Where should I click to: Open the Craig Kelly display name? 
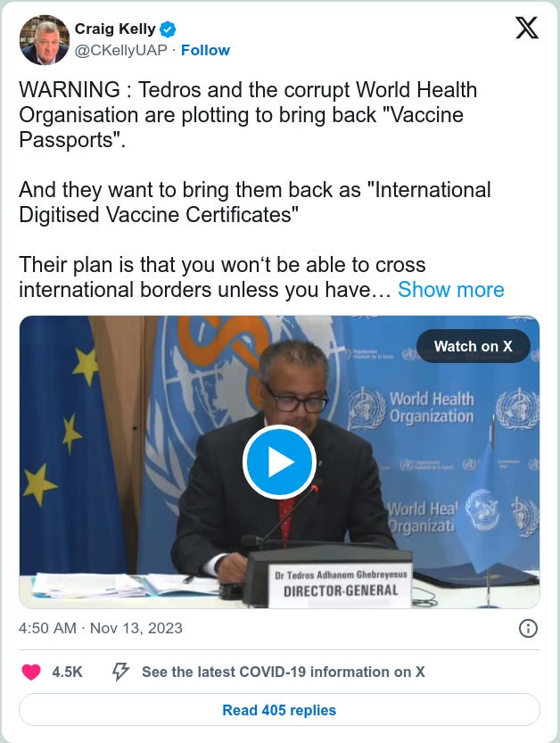(x=115, y=29)
